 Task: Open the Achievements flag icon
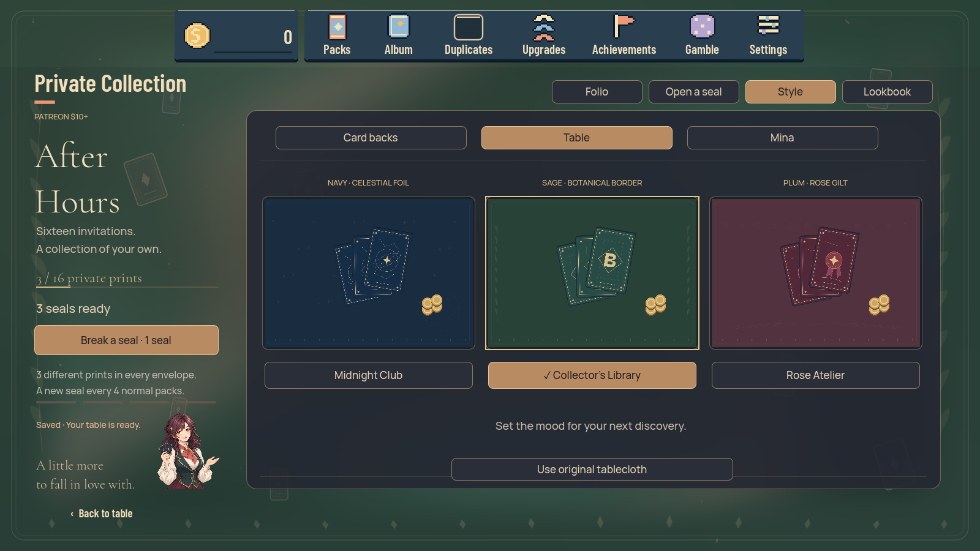(624, 27)
